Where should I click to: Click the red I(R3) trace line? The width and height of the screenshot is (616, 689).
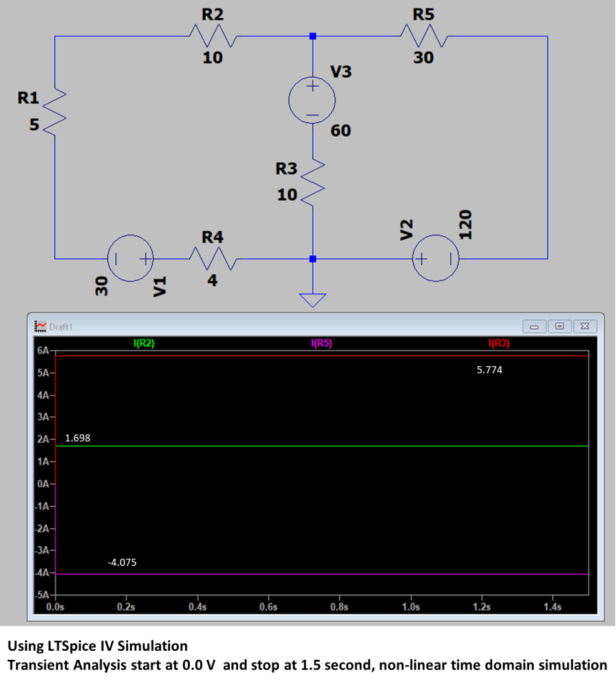(x=322, y=355)
